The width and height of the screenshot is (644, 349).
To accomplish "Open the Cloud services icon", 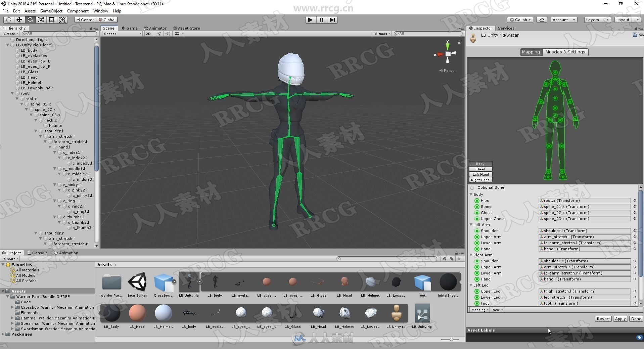I will pos(542,20).
